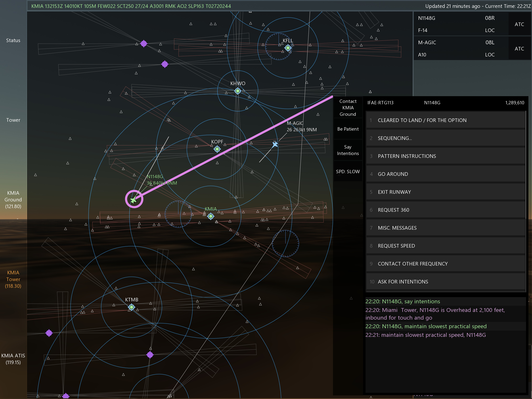Click A10 aircraft type label
The width and height of the screenshot is (532, 399).
422,55
